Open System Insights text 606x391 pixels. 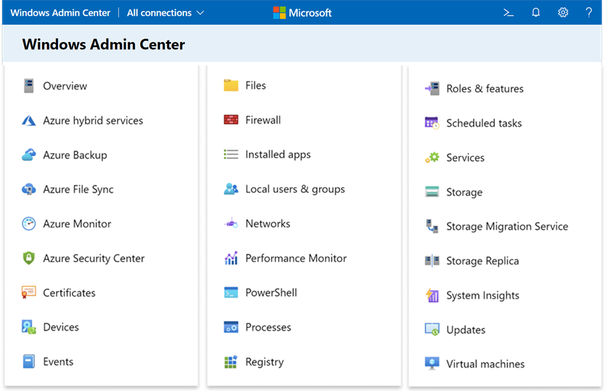point(483,295)
